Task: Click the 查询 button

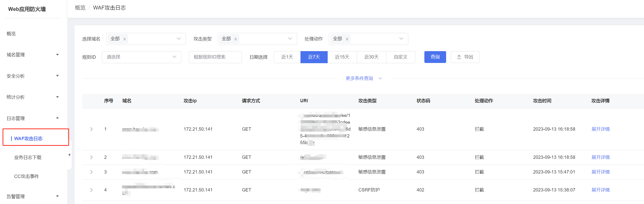Action: click(435, 57)
